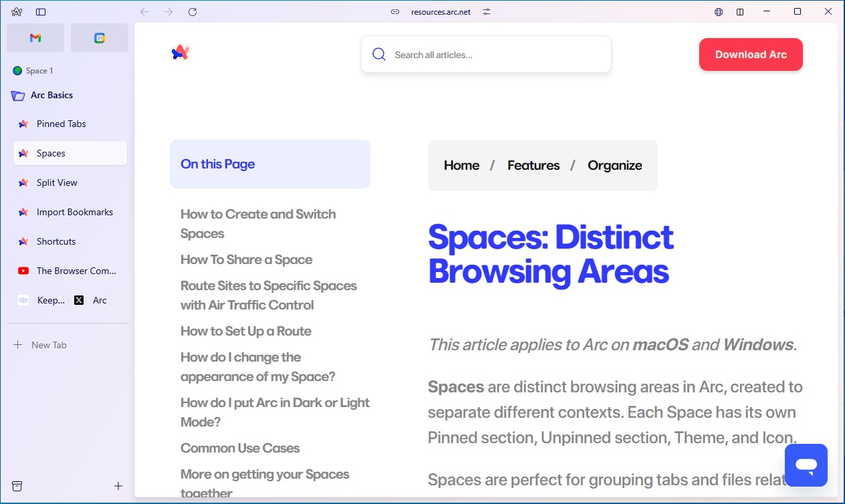Go forward with the right arrow
Viewport: 845px width, 504px height.
(x=168, y=12)
